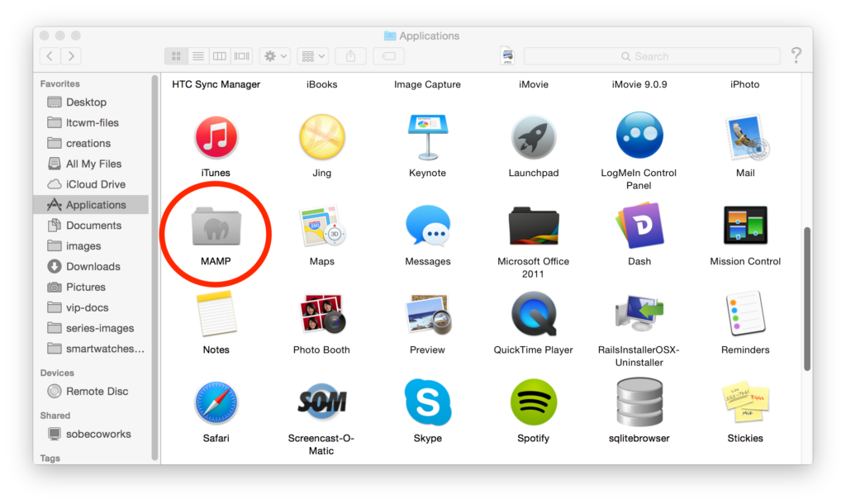This screenshot has width=846, height=504.
Task: Open the item arrangement menu
Action: coord(311,56)
